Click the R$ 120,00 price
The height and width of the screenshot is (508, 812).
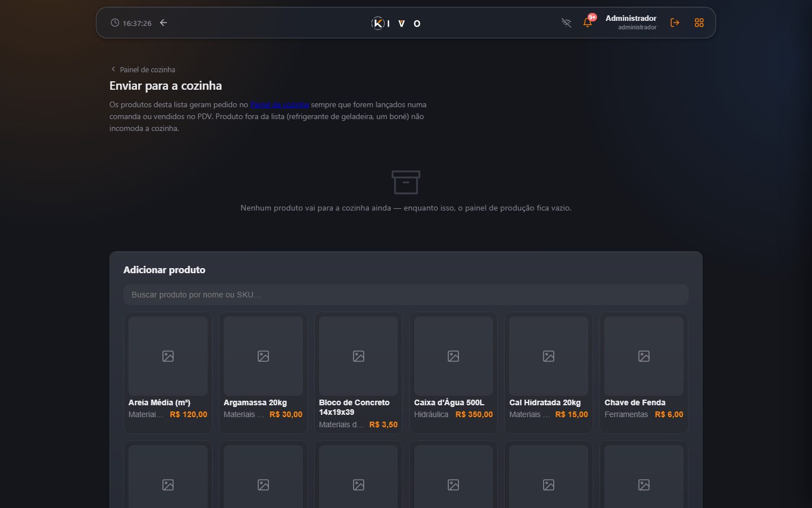coord(188,414)
